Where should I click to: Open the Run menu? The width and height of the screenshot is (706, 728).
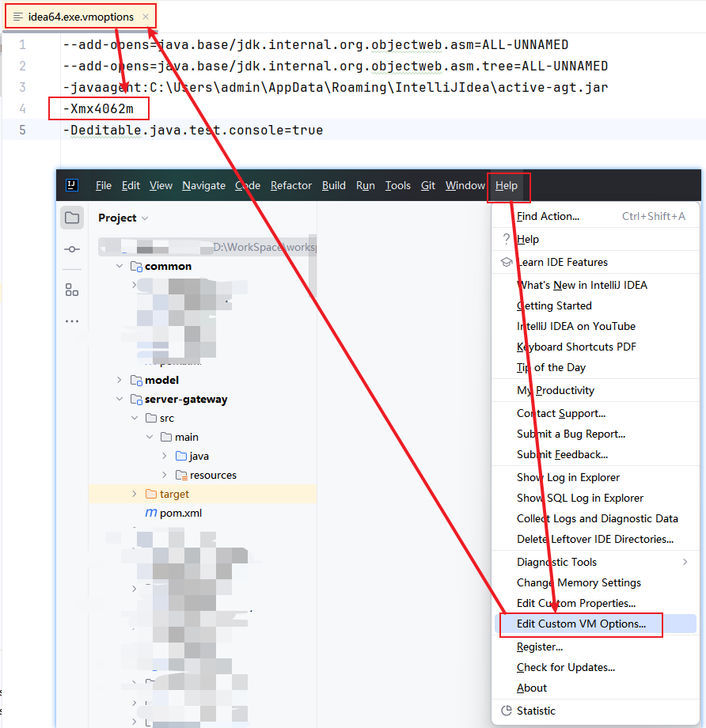coord(366,186)
